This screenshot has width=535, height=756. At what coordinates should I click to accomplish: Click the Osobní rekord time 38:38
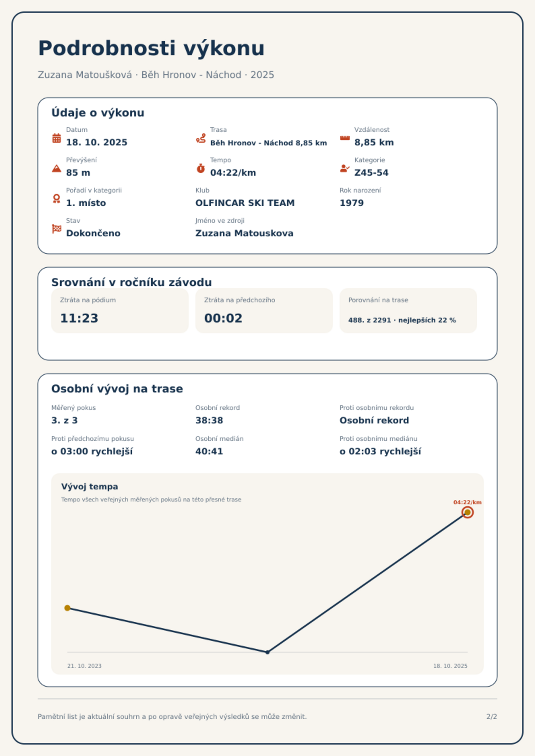coord(209,420)
